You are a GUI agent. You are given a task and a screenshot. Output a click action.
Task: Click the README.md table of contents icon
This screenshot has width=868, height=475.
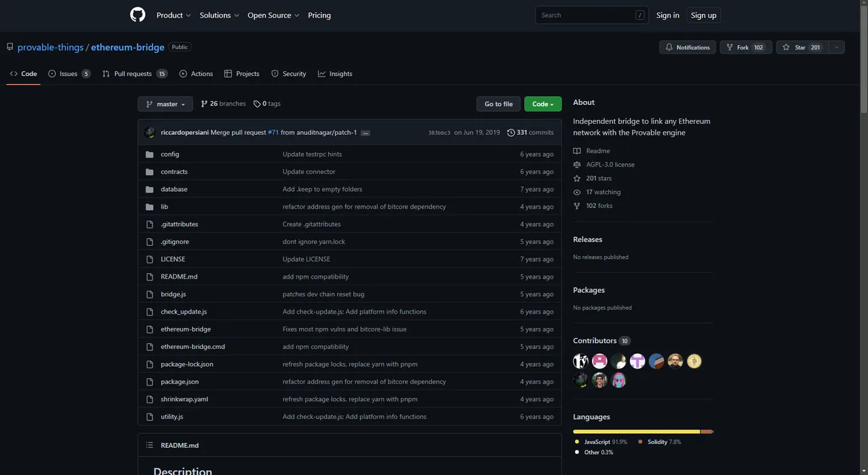[150, 445]
